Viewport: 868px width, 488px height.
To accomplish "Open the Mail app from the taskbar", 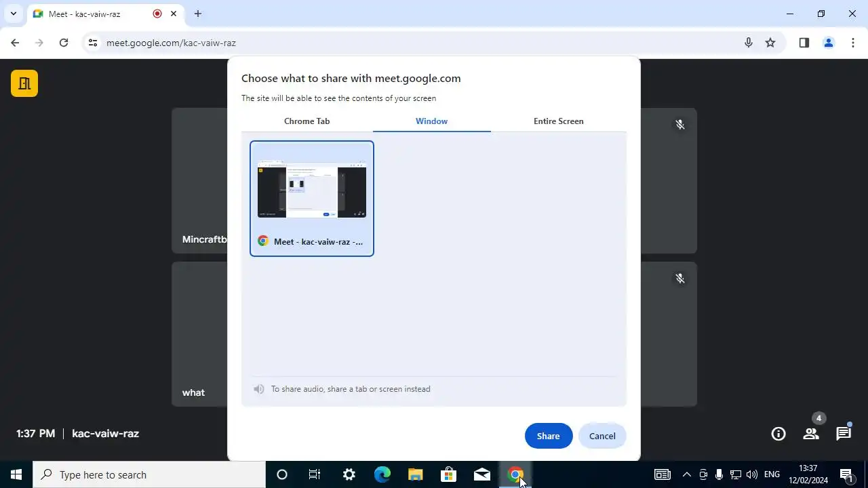I will click(482, 474).
